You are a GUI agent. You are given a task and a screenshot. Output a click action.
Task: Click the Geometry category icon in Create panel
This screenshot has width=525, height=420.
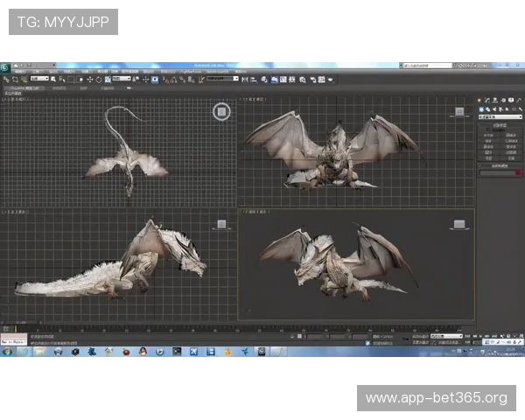[x=480, y=108]
